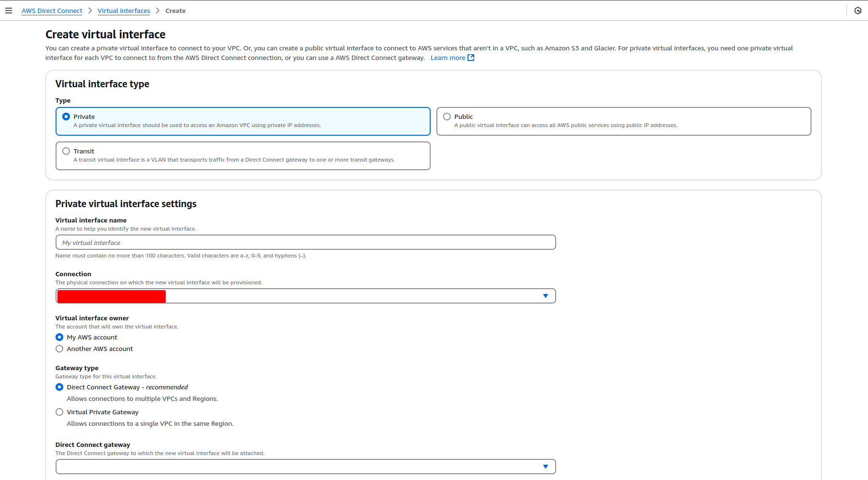
Task: Click the 'Connection' field label
Action: click(73, 274)
